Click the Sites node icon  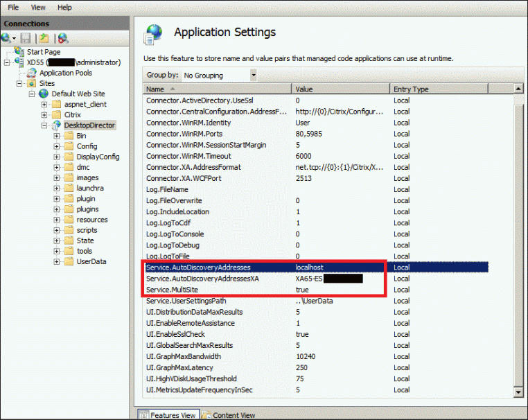[32, 83]
